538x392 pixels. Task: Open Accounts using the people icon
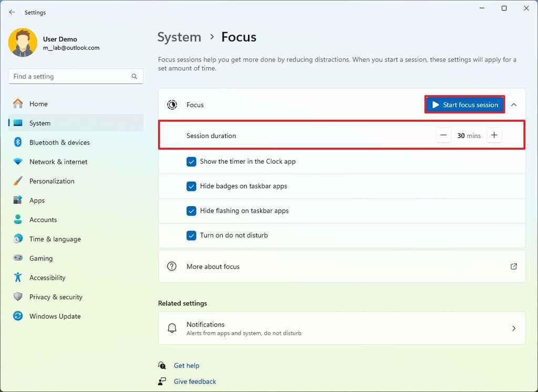(17, 219)
